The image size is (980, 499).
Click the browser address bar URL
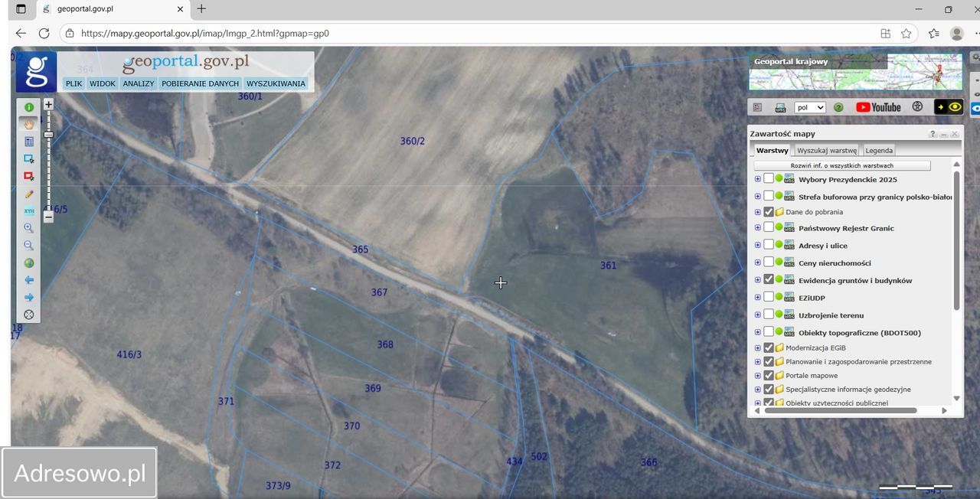[205, 34]
